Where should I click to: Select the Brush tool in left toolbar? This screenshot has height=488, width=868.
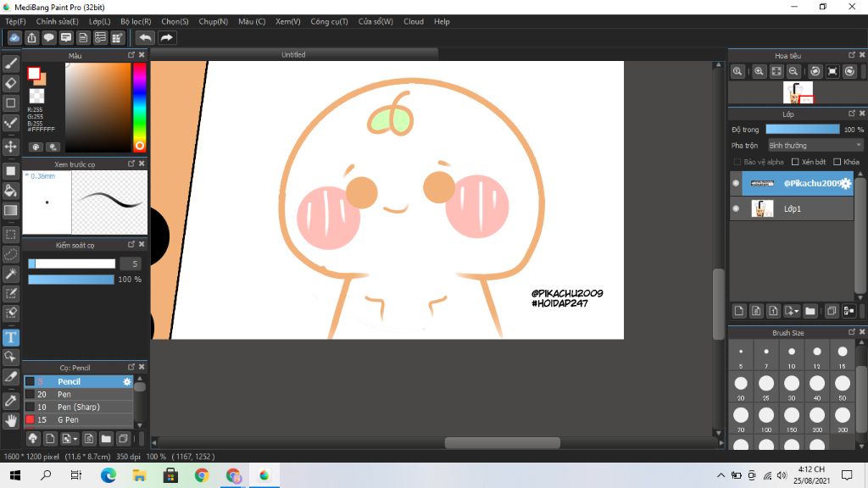(x=10, y=64)
